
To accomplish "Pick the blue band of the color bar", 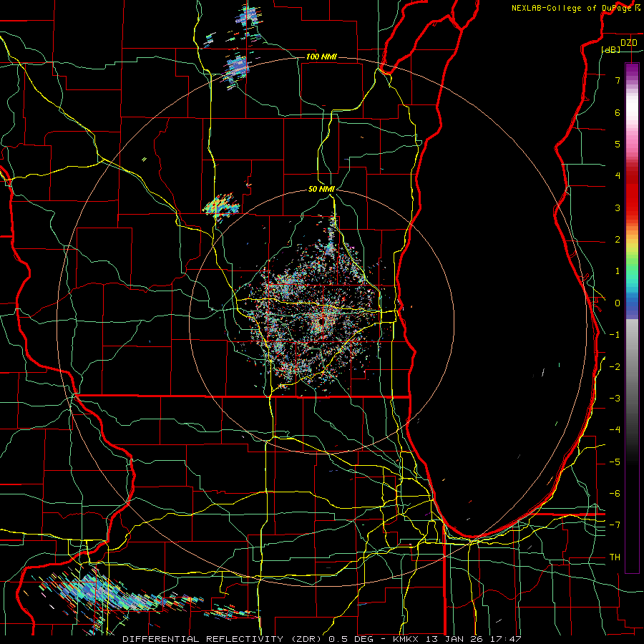I will pyautogui.click(x=632, y=306).
